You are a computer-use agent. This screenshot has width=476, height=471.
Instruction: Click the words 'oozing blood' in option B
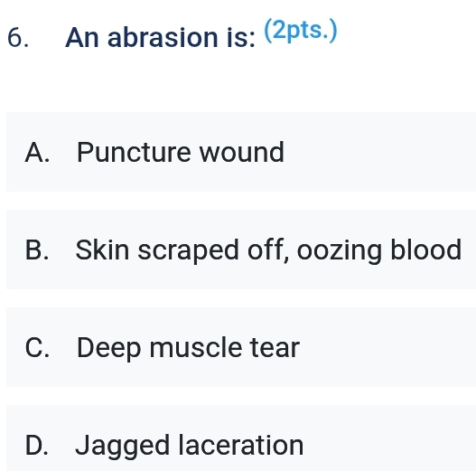tap(379, 250)
